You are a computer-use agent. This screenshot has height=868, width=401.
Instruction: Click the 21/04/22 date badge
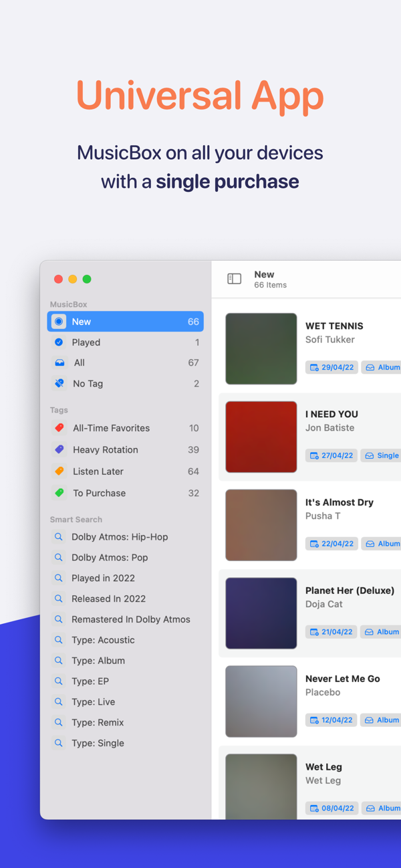[x=331, y=632]
